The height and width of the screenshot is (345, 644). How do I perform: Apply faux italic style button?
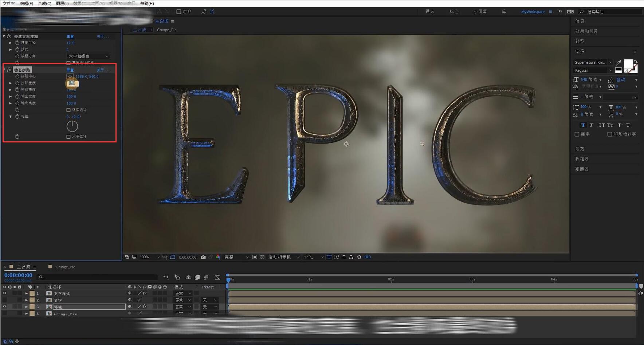pos(592,125)
